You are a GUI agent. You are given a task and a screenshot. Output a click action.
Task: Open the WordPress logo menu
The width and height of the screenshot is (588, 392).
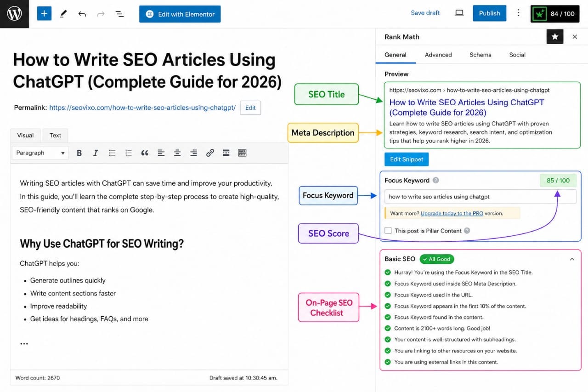[x=14, y=14]
